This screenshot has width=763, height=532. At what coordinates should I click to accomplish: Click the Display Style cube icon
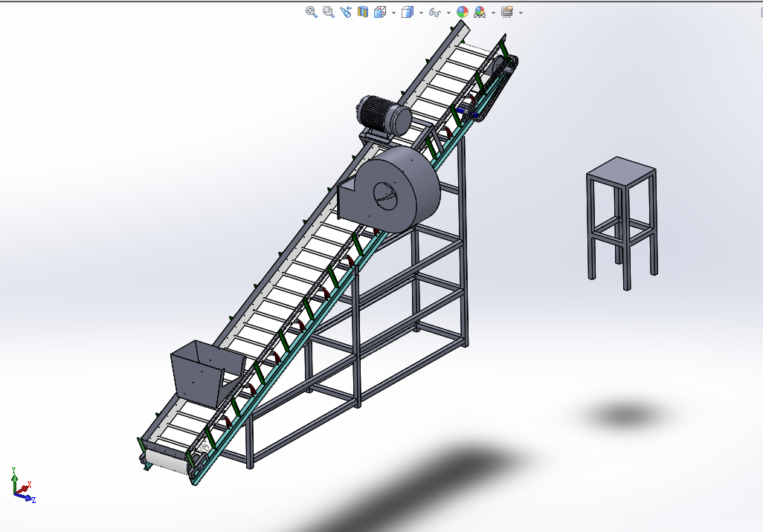coord(408,12)
